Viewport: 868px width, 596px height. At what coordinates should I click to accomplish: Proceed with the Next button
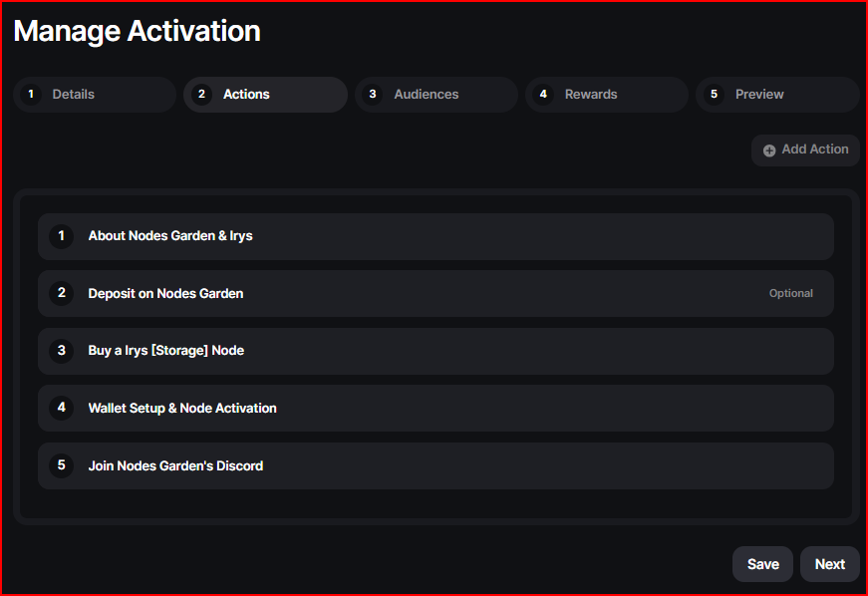tap(829, 564)
